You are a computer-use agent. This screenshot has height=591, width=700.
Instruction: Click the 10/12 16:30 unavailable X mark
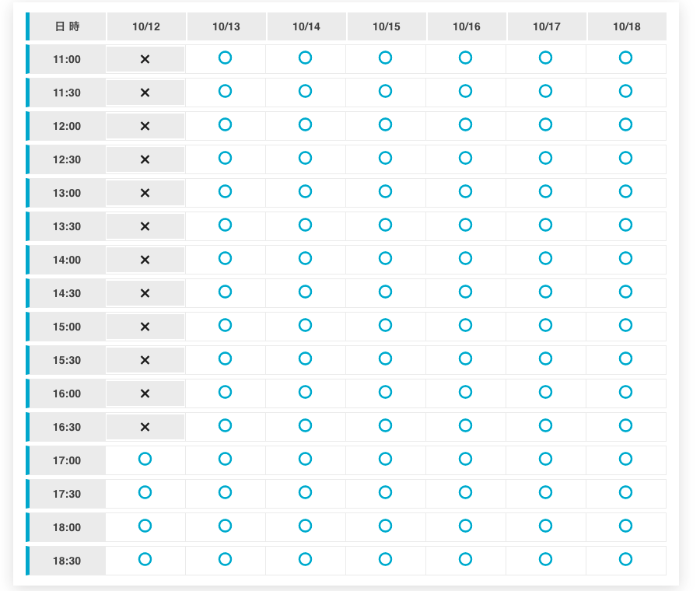(x=145, y=427)
